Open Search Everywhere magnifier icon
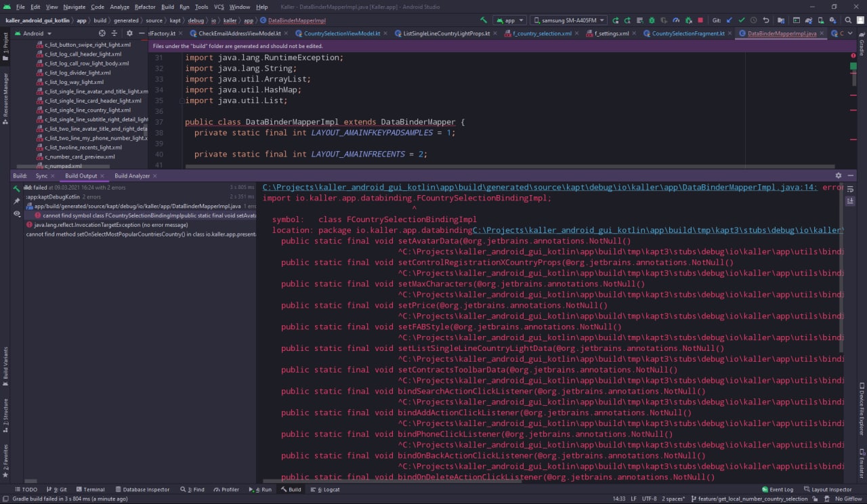 coord(848,20)
